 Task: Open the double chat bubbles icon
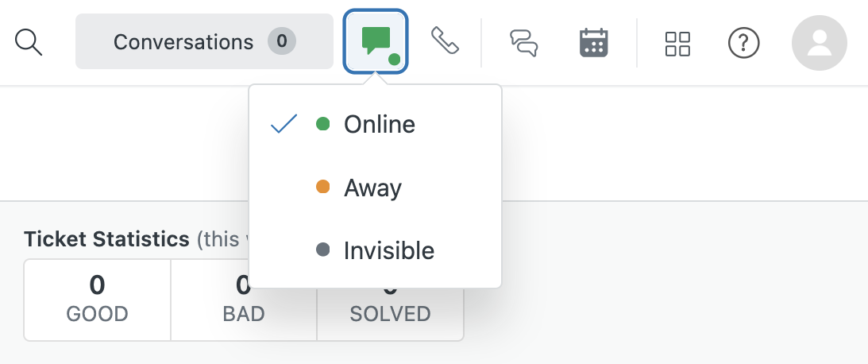pyautogui.click(x=523, y=42)
